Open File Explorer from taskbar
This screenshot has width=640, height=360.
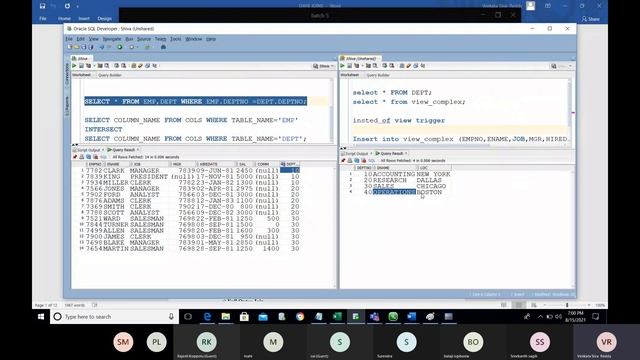pyautogui.click(x=225, y=317)
